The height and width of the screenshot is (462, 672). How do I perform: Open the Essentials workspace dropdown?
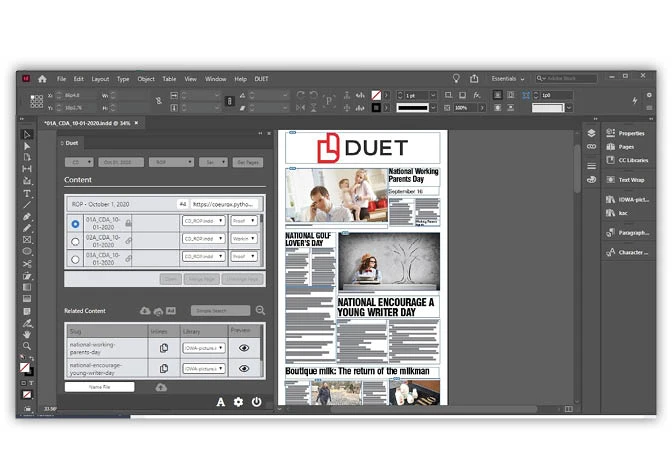coord(507,79)
